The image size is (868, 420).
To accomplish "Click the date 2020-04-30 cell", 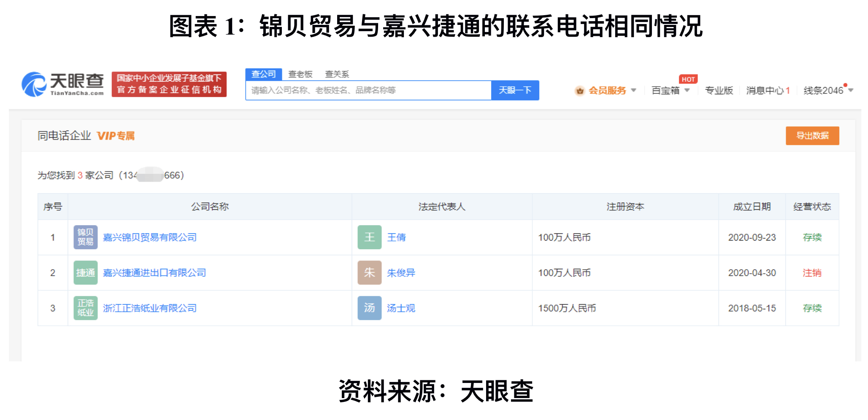I will click(752, 273).
